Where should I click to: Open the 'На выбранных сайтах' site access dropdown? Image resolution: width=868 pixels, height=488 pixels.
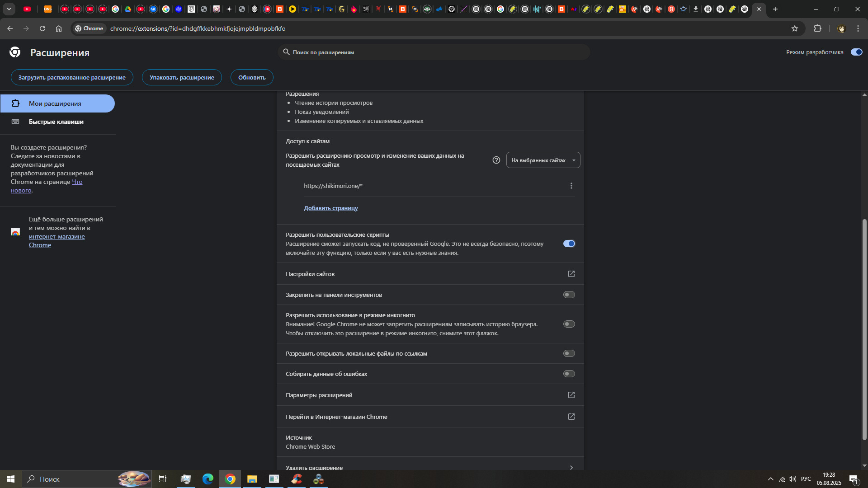pyautogui.click(x=543, y=160)
